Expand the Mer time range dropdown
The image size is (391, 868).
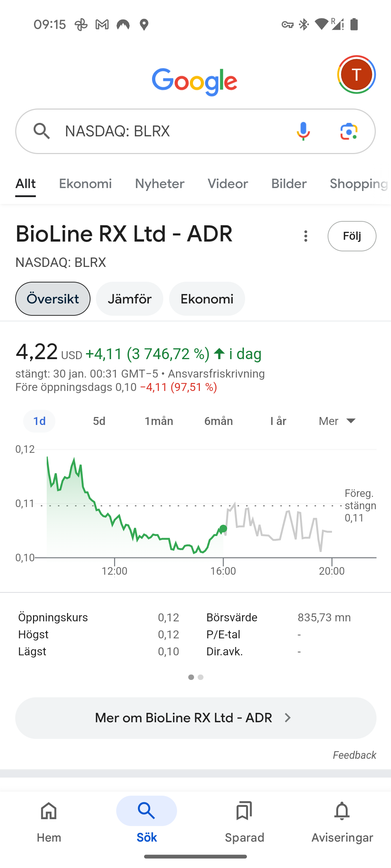[x=337, y=421]
